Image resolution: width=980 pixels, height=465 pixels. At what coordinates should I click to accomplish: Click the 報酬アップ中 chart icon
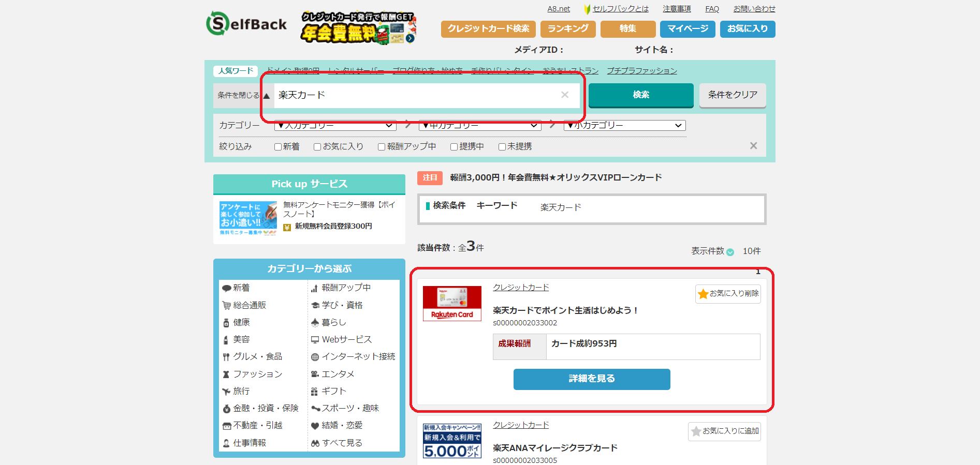pos(314,288)
